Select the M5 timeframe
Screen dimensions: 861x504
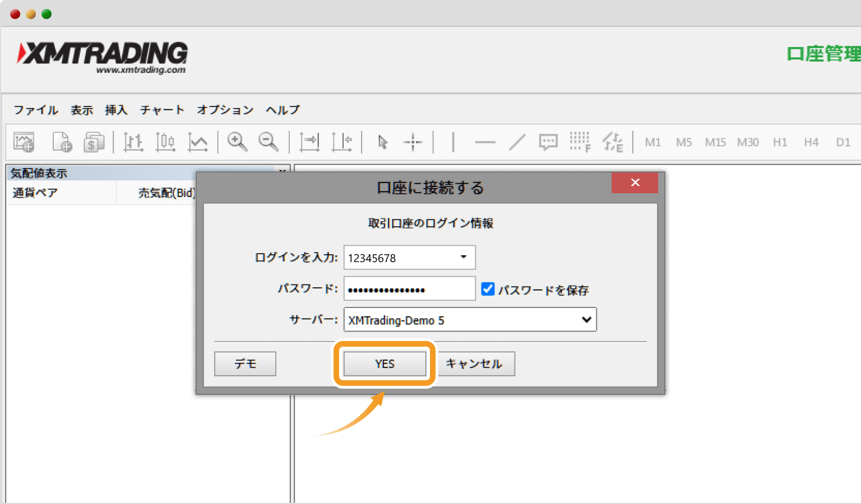click(x=684, y=142)
